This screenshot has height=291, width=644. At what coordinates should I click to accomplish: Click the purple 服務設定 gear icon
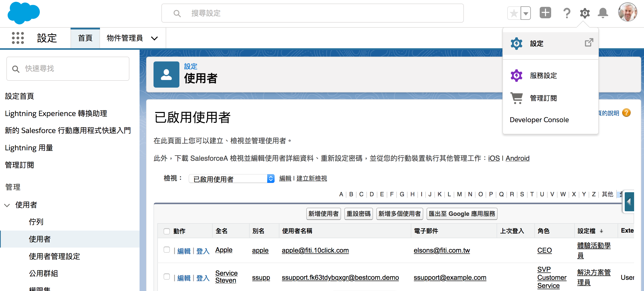tap(516, 75)
